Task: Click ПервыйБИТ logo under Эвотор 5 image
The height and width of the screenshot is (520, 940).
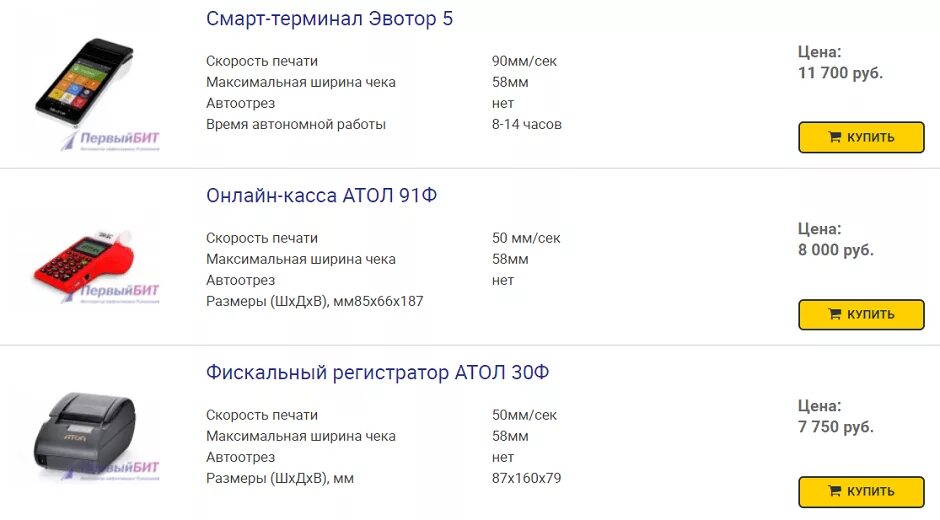Action: [x=111, y=140]
